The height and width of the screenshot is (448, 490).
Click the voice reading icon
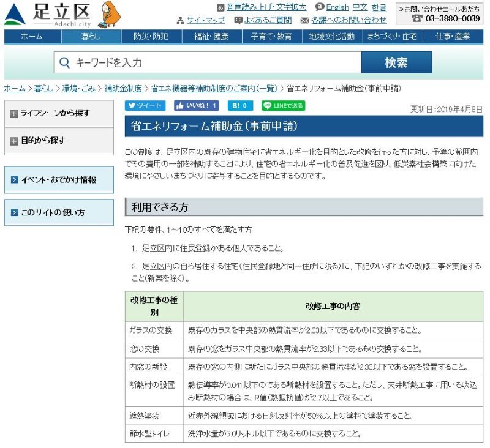click(x=221, y=7)
